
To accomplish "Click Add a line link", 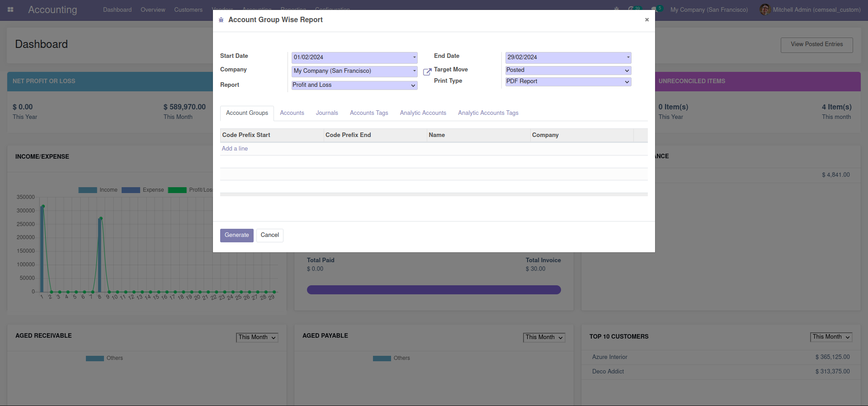I will 235,149.
